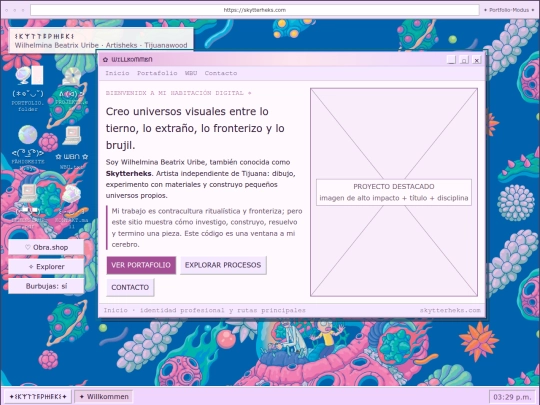540x405 pixels.
Task: Click the 'Creo universos visuales' headline
Action: coord(195,128)
